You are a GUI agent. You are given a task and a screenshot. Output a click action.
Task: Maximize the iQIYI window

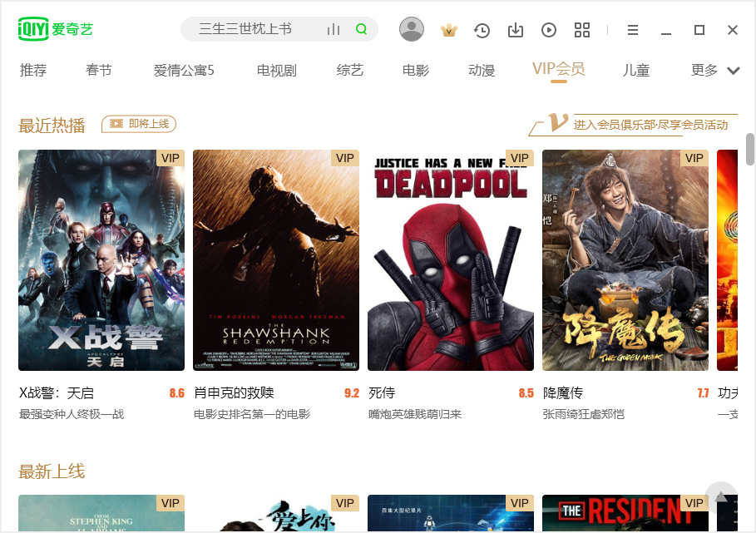pyautogui.click(x=699, y=30)
